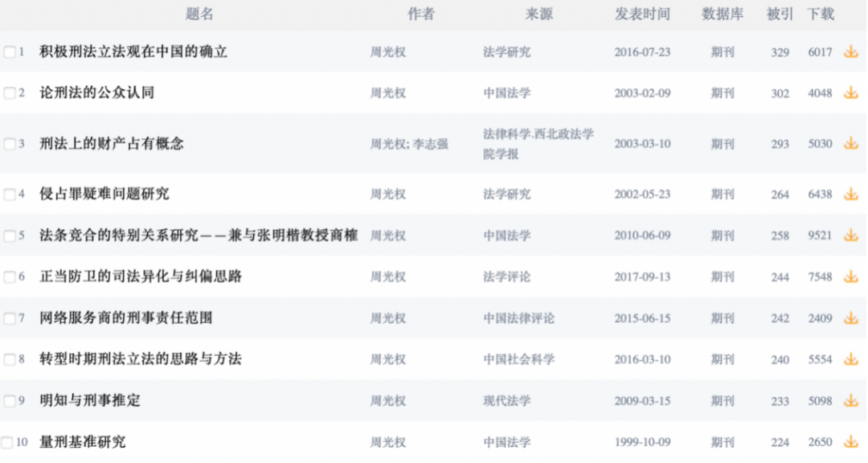
Task: Sort by 题名 column header
Action: click(199, 14)
